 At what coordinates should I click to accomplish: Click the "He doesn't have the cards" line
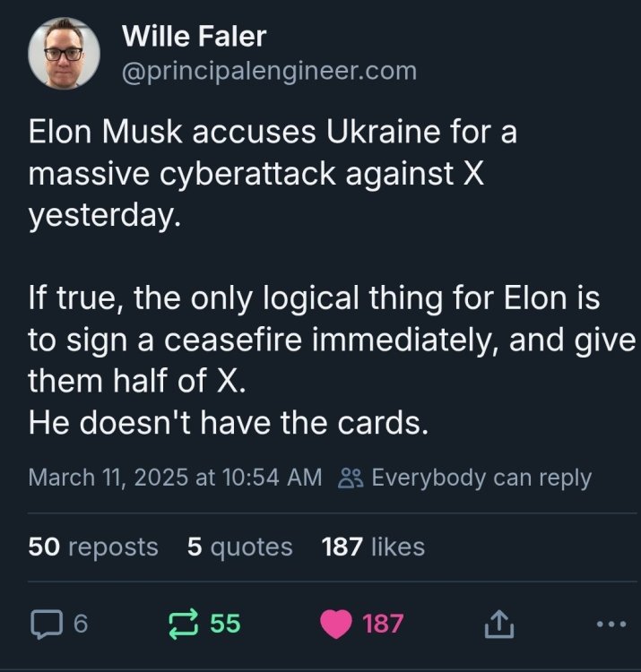229,424
